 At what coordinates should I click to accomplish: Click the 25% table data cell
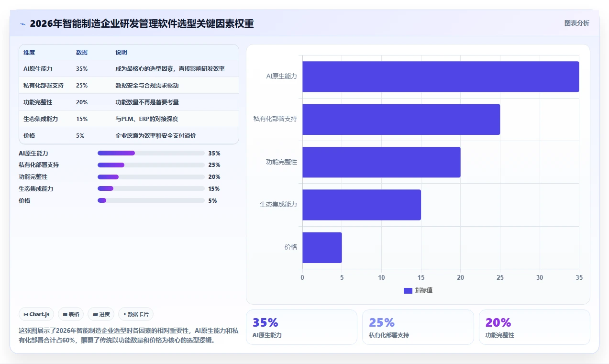pyautogui.click(x=82, y=86)
